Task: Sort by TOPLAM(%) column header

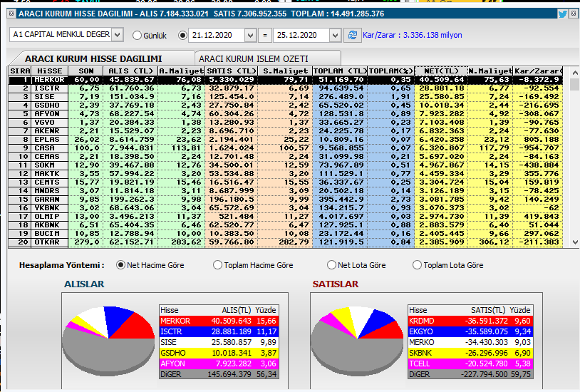Action: pos(391,71)
